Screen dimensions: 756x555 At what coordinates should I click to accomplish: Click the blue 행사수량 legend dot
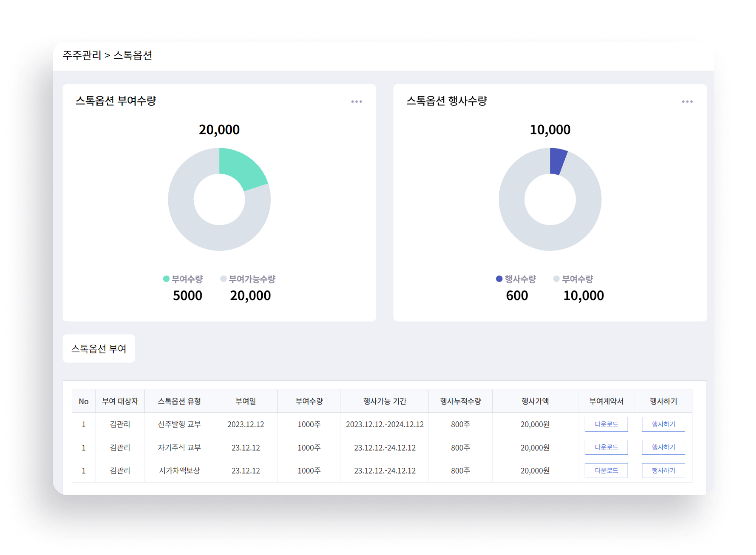coord(499,279)
